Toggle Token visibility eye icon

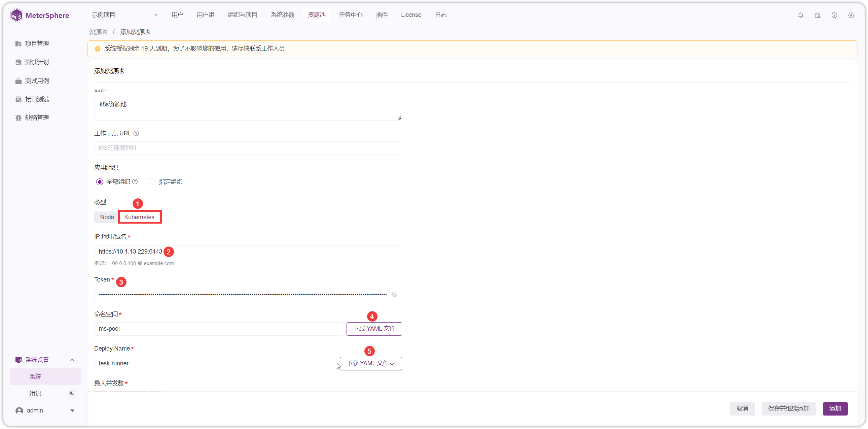pos(394,295)
